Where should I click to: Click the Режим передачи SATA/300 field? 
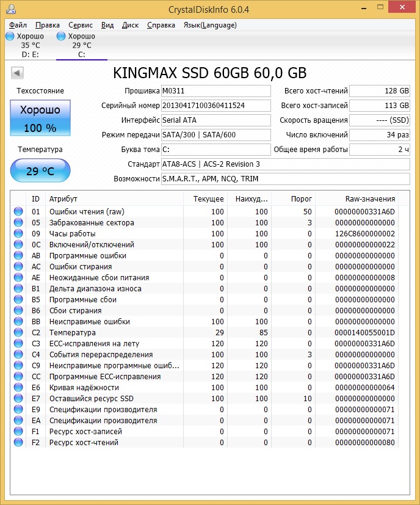tap(215, 134)
